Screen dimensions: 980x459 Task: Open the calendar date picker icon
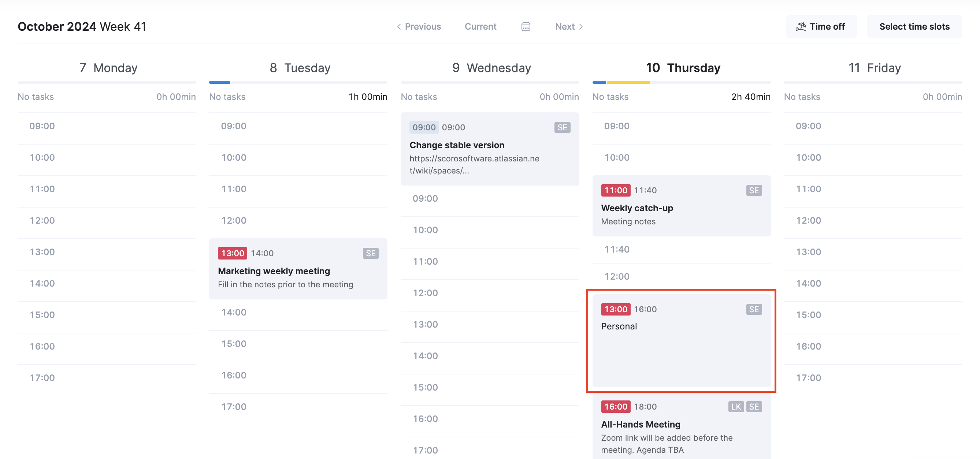pyautogui.click(x=526, y=27)
